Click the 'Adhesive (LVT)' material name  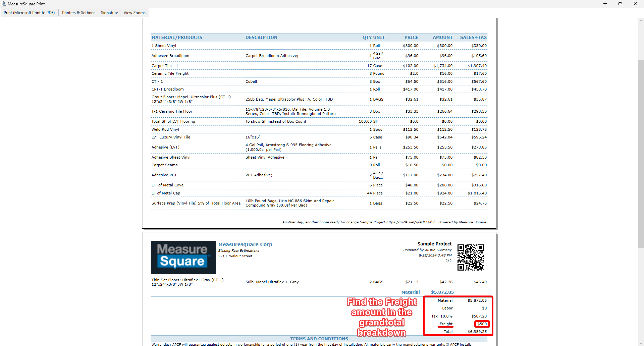click(165, 147)
